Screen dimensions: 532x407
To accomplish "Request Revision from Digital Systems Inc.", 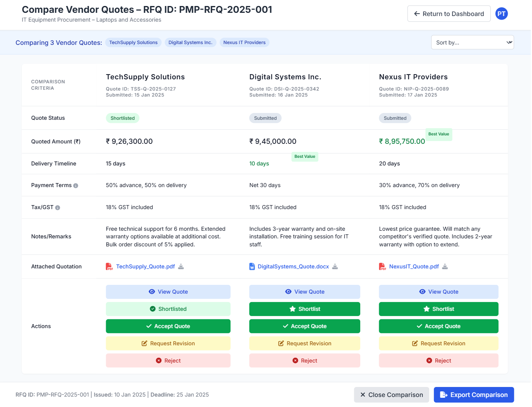I will pyautogui.click(x=305, y=344).
